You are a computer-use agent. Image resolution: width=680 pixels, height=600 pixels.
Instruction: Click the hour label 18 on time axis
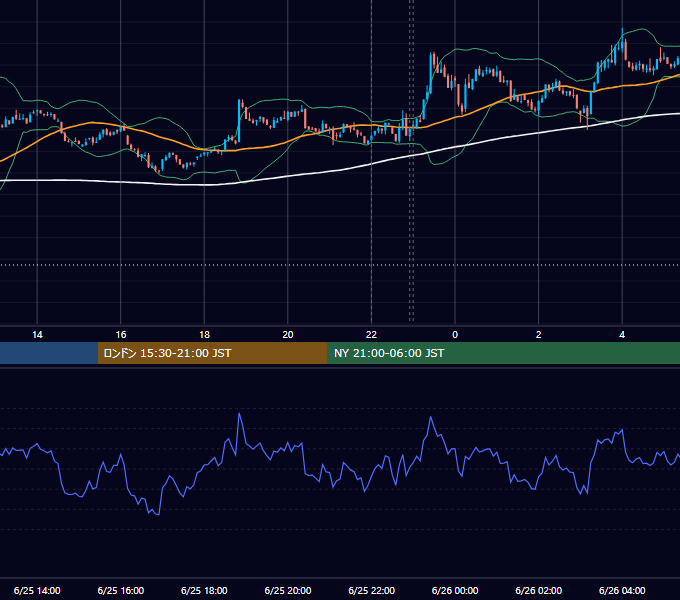tap(204, 335)
